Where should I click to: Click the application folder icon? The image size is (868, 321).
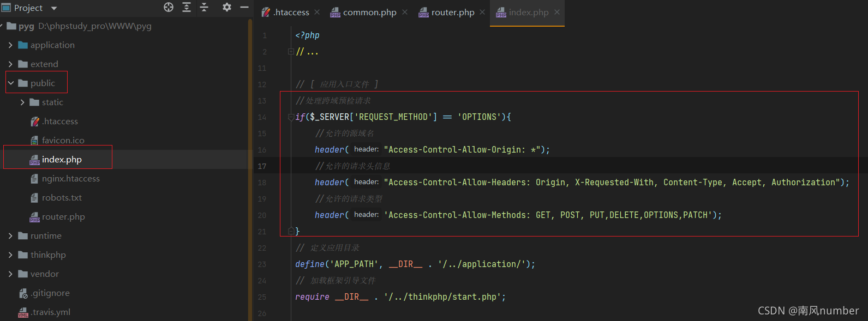[23, 45]
